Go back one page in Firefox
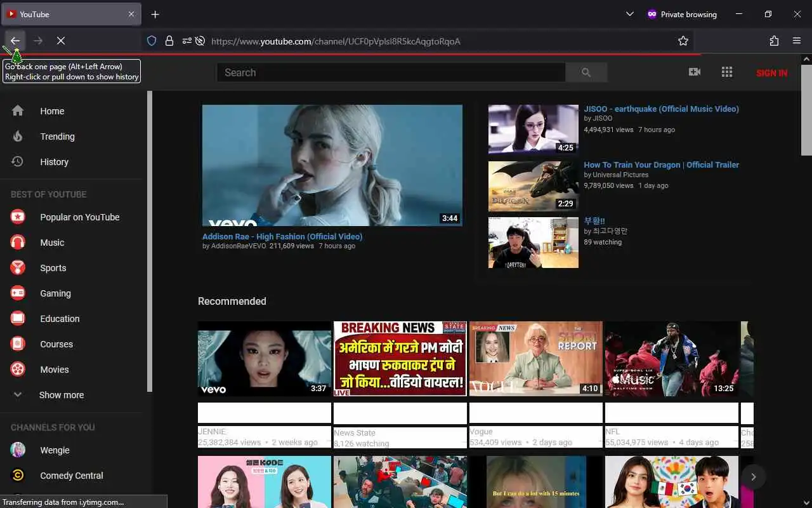Viewport: 812px width, 508px height. [15, 41]
